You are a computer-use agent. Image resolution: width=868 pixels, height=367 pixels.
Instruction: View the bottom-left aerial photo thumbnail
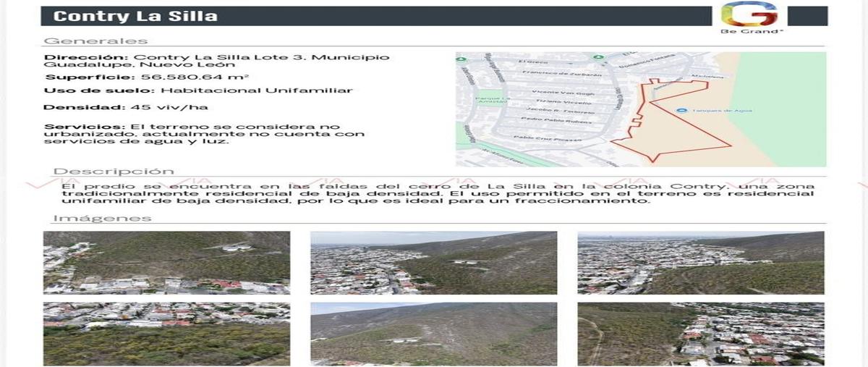(x=166, y=334)
